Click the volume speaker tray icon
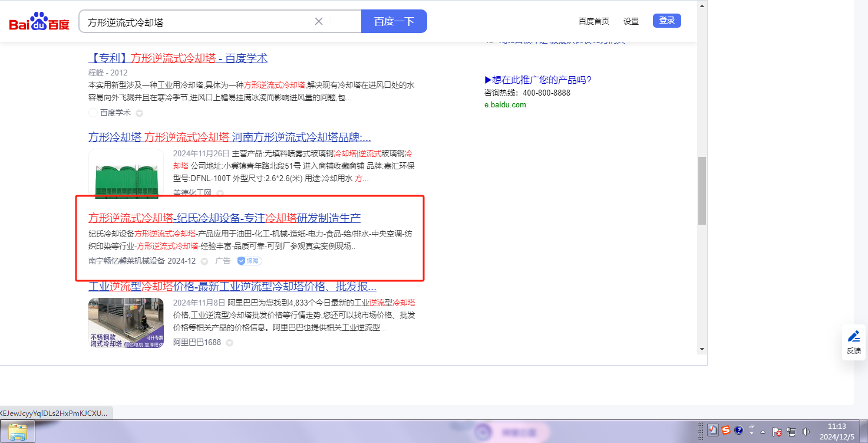The image size is (868, 443). click(806, 432)
